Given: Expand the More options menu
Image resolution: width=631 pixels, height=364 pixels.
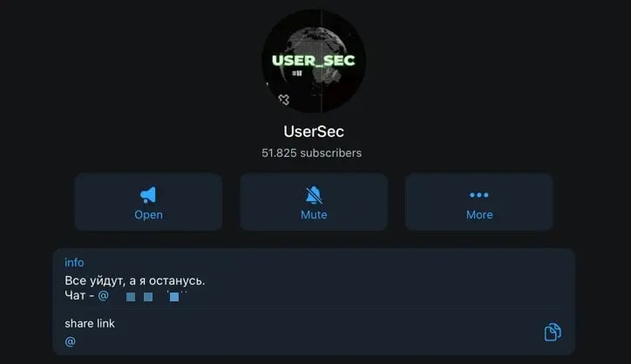Looking at the screenshot, I should [478, 202].
